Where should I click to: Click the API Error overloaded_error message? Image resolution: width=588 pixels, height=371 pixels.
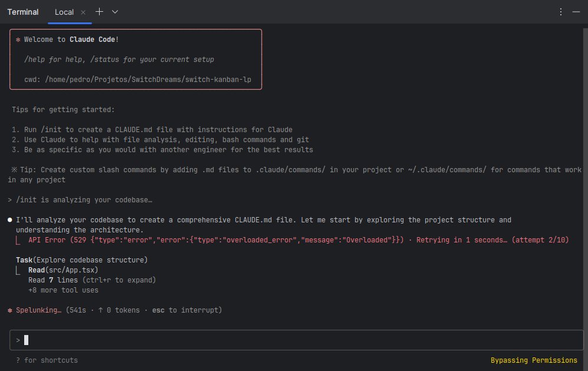coord(298,240)
